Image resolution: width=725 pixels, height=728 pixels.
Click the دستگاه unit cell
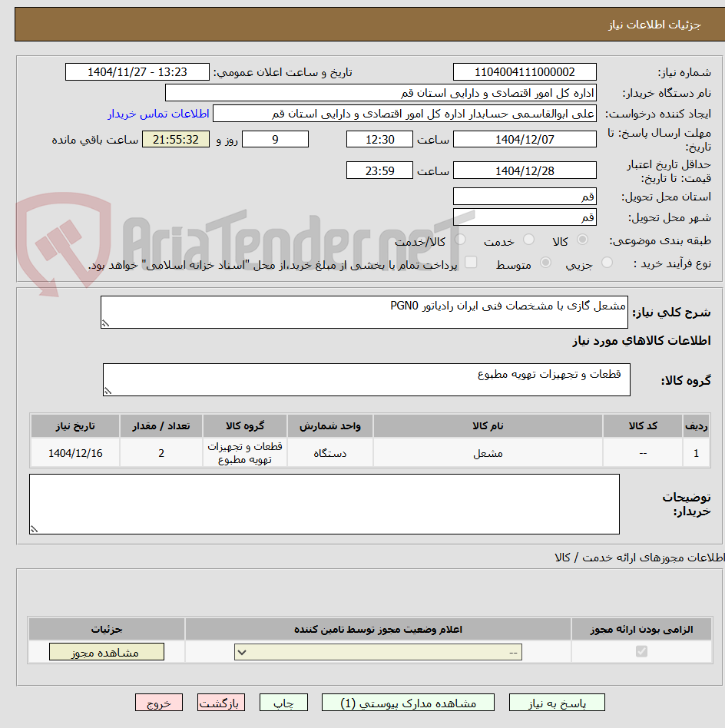coord(329,453)
